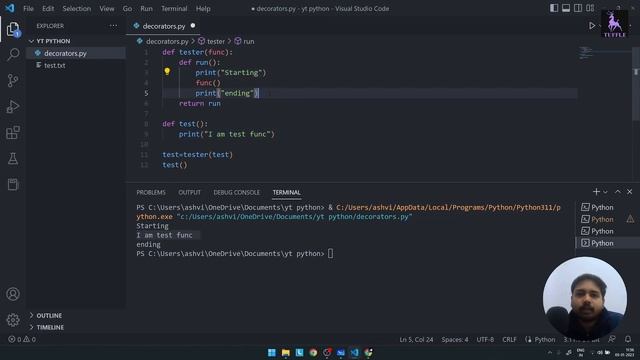The height and width of the screenshot is (360, 640).
Task: Select the highlighted last Python terminal
Action: tap(607, 243)
